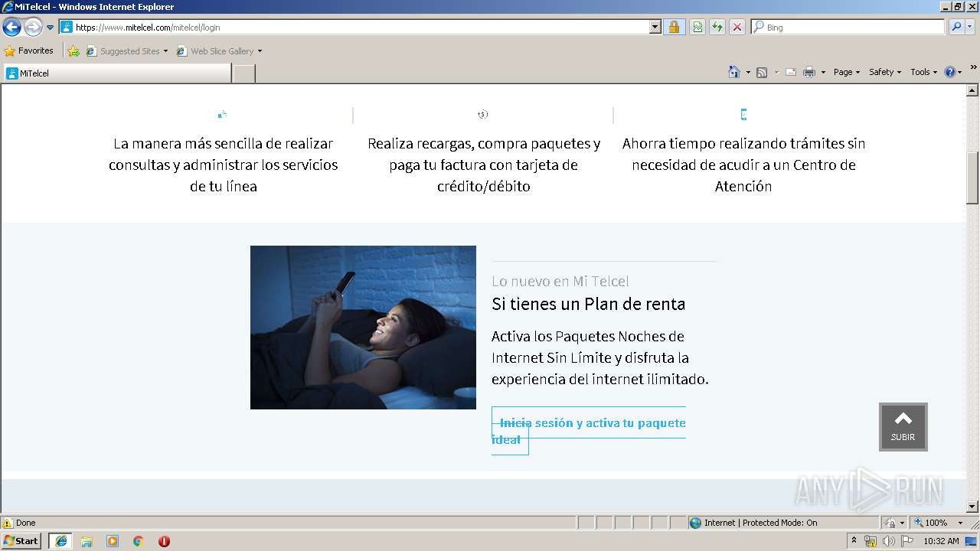Click the status bar warning icon

[x=8, y=523]
